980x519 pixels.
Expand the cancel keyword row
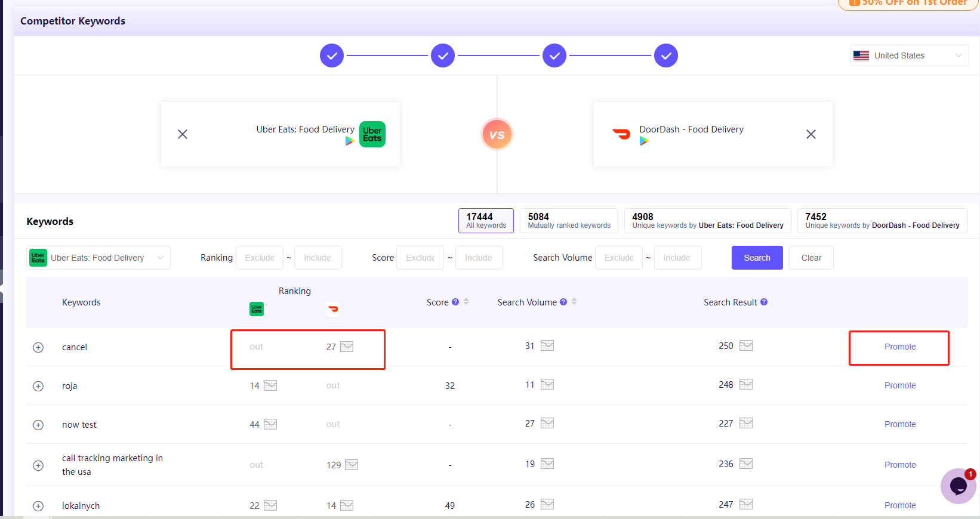pos(38,347)
